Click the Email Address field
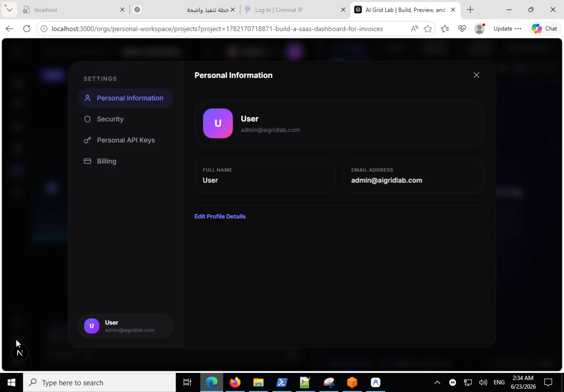 [x=413, y=176]
